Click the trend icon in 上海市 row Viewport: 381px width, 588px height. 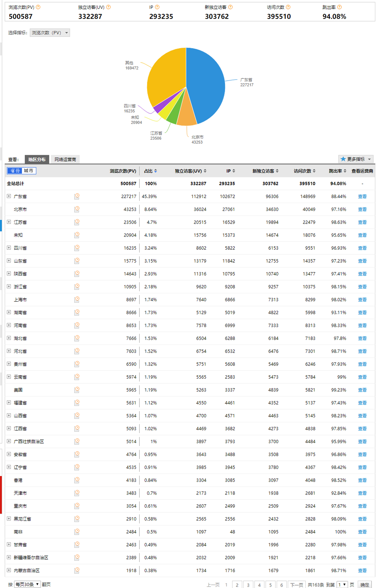pos(77,300)
